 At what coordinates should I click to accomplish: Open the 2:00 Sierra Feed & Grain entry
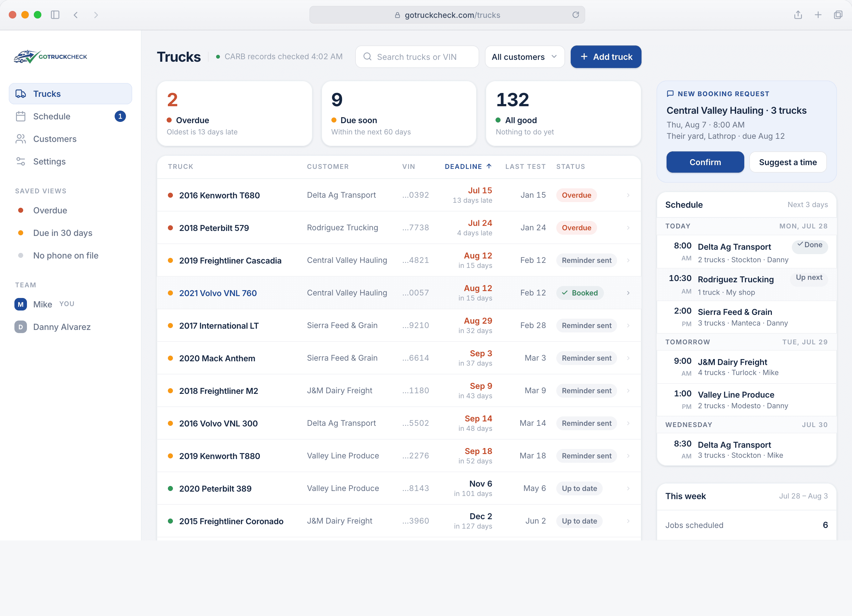point(746,317)
